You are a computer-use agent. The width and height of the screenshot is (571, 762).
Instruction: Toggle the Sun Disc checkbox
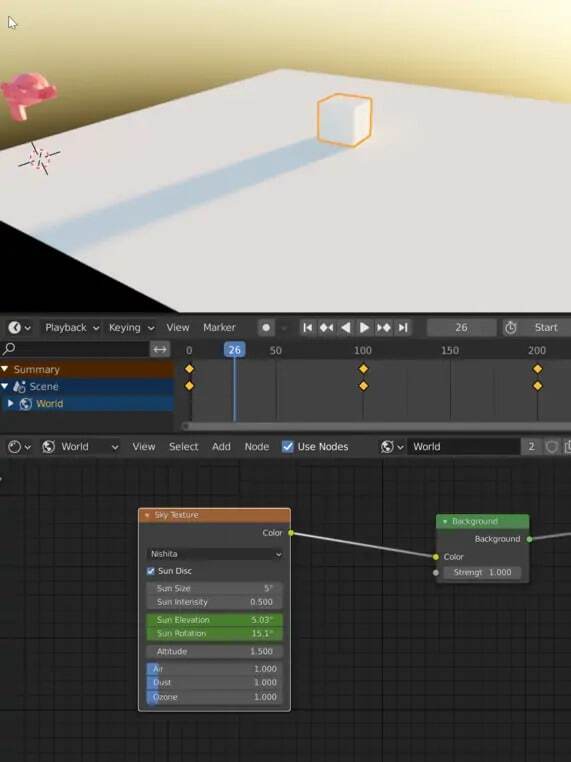coord(151,571)
